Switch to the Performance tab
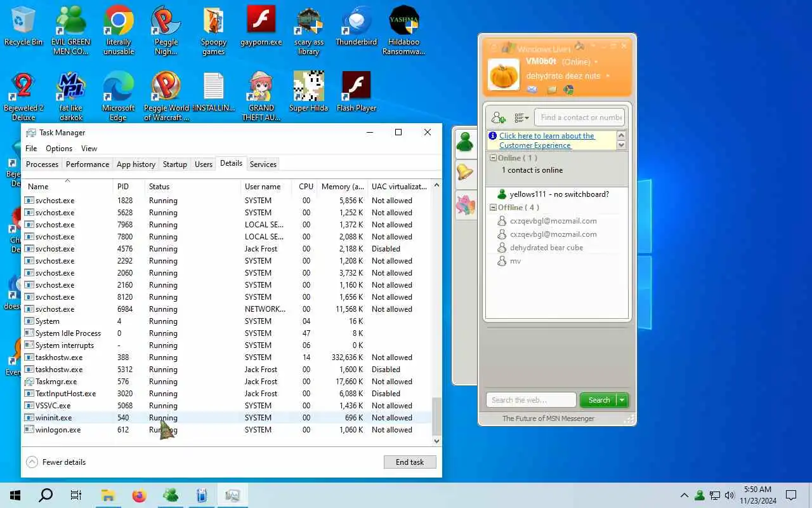 [x=88, y=164]
